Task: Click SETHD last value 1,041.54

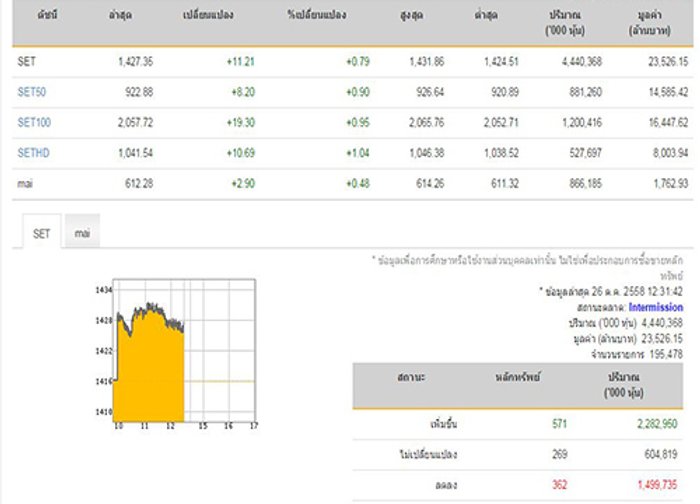Action: [135, 153]
